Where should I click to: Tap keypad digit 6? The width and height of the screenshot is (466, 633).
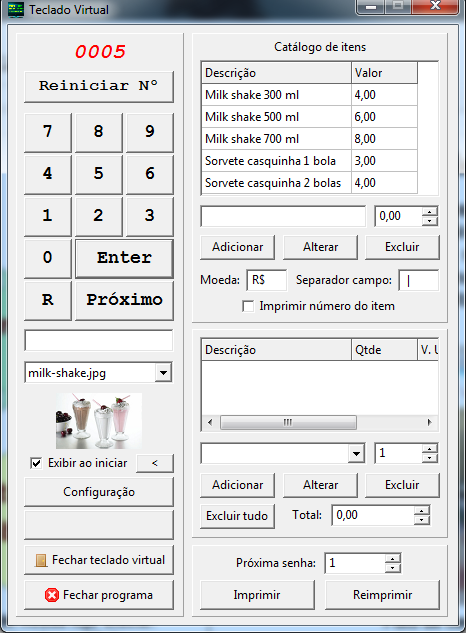click(150, 174)
